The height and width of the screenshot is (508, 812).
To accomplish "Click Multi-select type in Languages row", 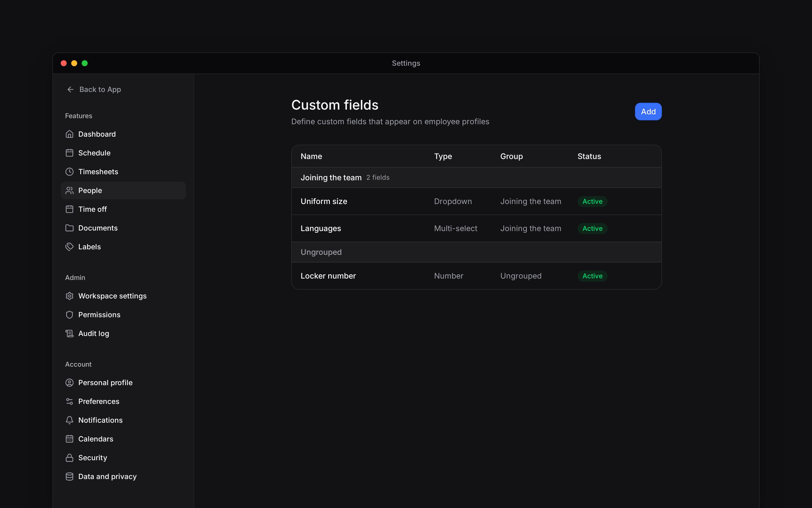I will [x=456, y=229].
